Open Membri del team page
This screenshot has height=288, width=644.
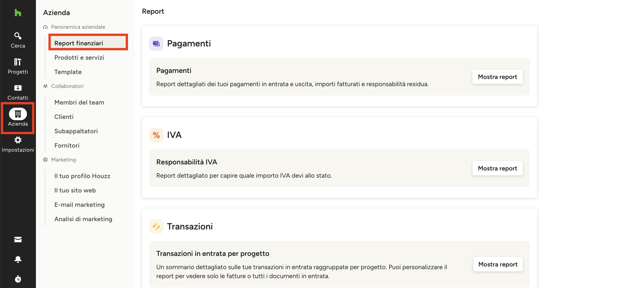(x=79, y=103)
